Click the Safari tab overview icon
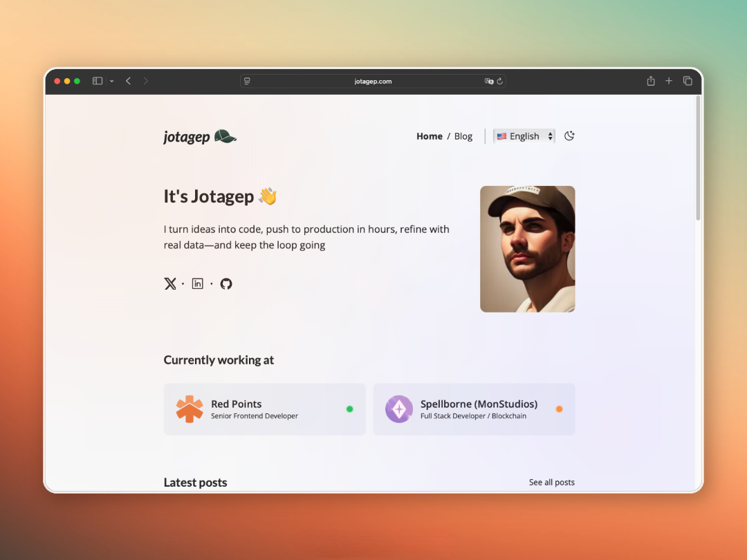 pyautogui.click(x=688, y=81)
